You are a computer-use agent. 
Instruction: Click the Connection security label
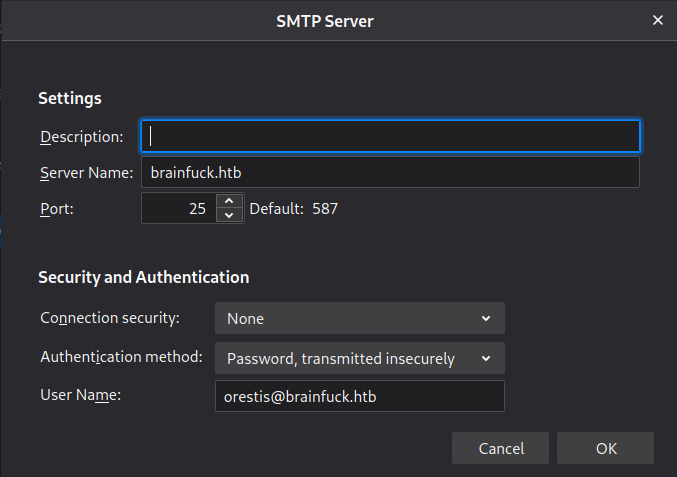point(110,318)
